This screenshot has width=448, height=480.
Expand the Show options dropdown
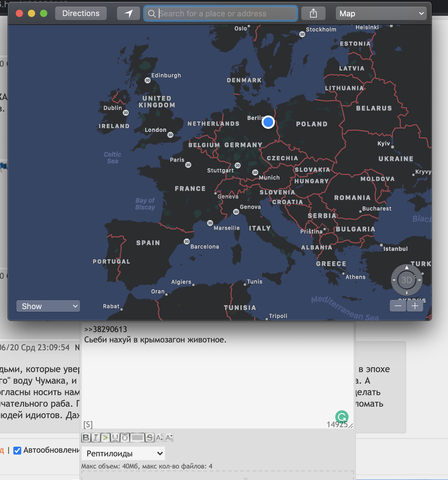48,306
